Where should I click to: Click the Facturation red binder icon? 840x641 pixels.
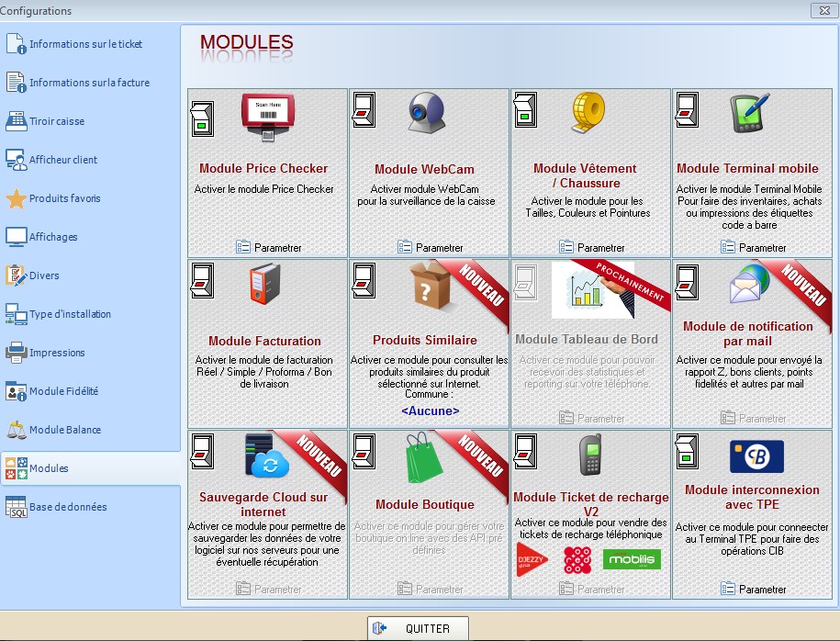tap(265, 284)
